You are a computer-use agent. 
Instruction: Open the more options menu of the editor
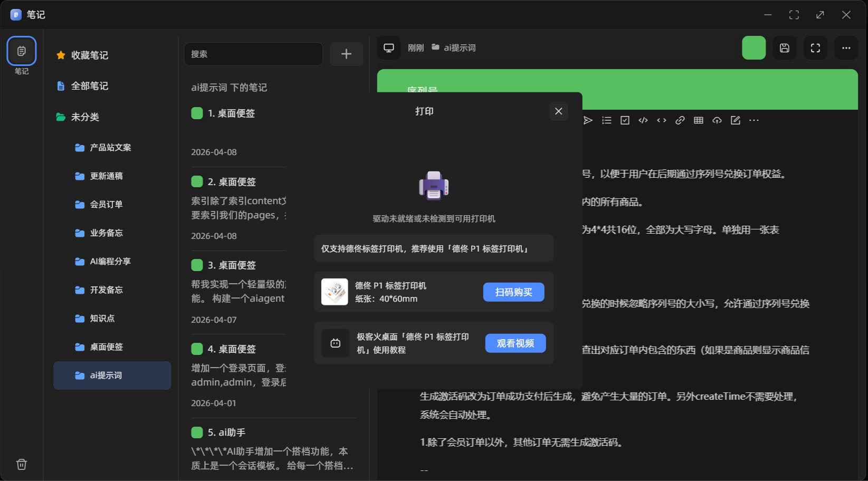click(x=754, y=120)
